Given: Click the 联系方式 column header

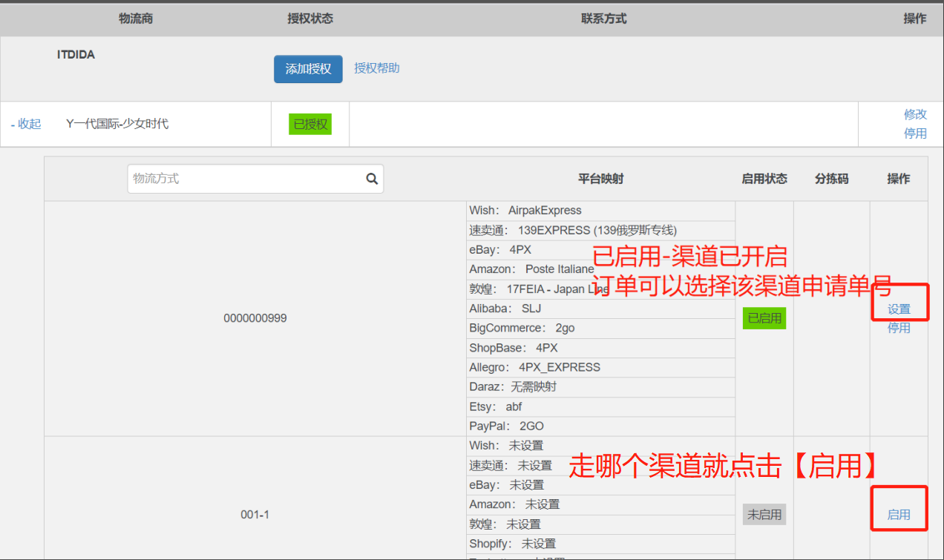Looking at the screenshot, I should [x=604, y=19].
